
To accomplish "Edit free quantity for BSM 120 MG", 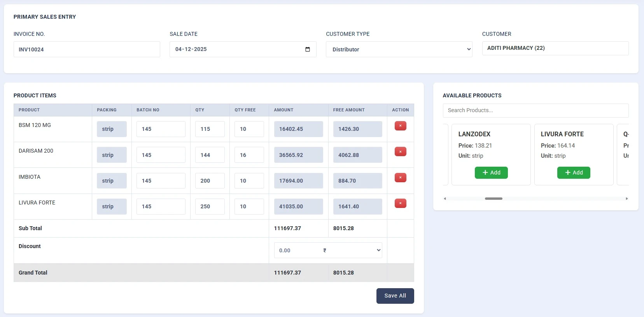I will coord(249,129).
